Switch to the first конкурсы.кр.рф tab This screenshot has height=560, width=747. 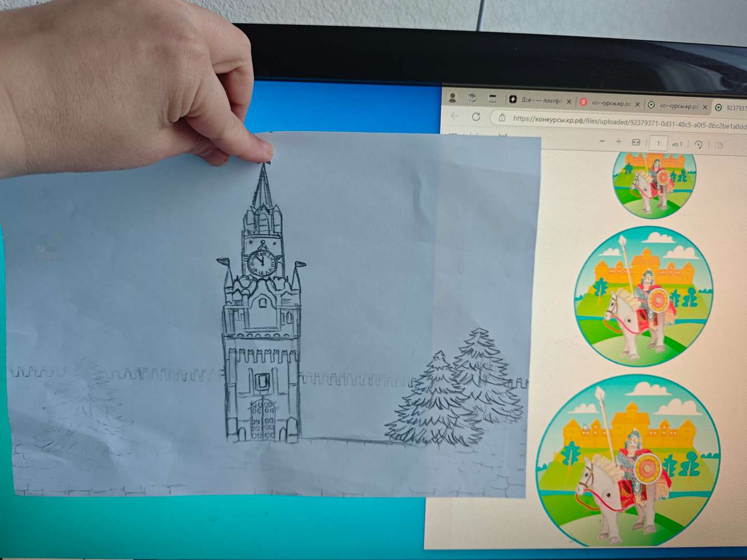[x=611, y=103]
